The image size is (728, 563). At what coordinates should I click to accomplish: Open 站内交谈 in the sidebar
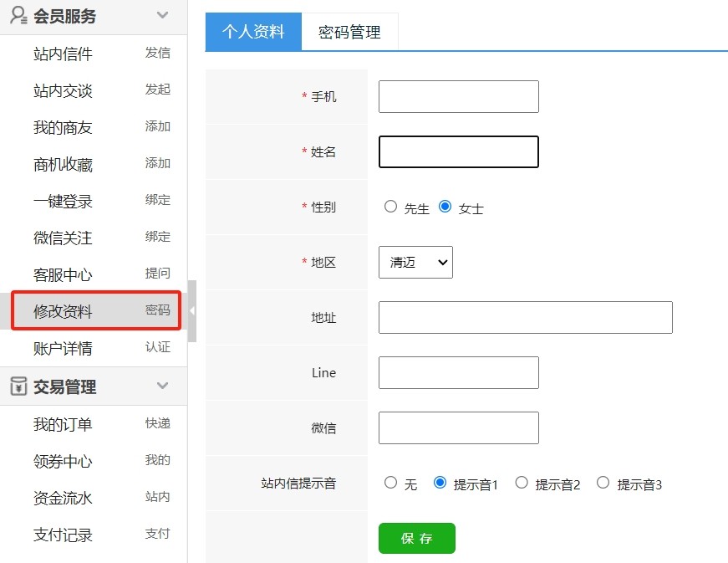pos(63,90)
